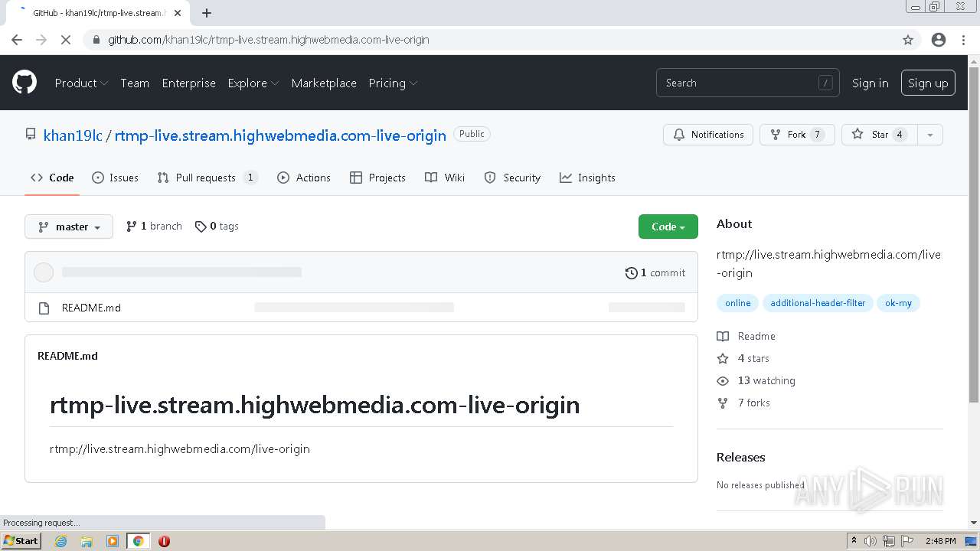Open Marketplace link
The height and width of the screenshot is (551, 980).
[324, 83]
